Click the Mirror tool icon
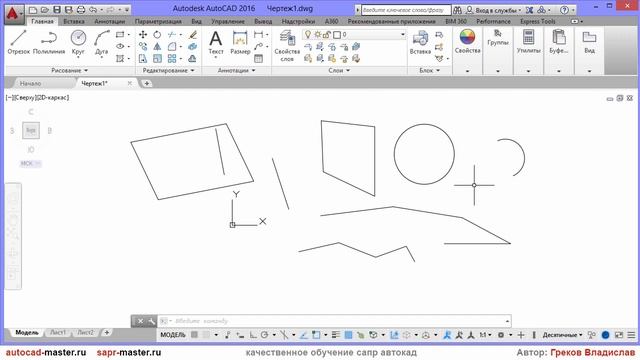640x360 pixels. (157, 47)
